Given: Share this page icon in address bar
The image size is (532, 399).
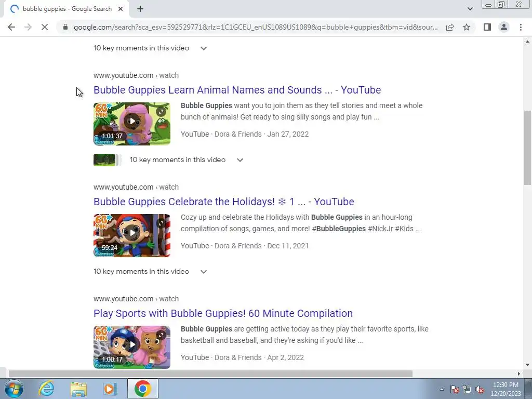Looking at the screenshot, I should point(450,27).
